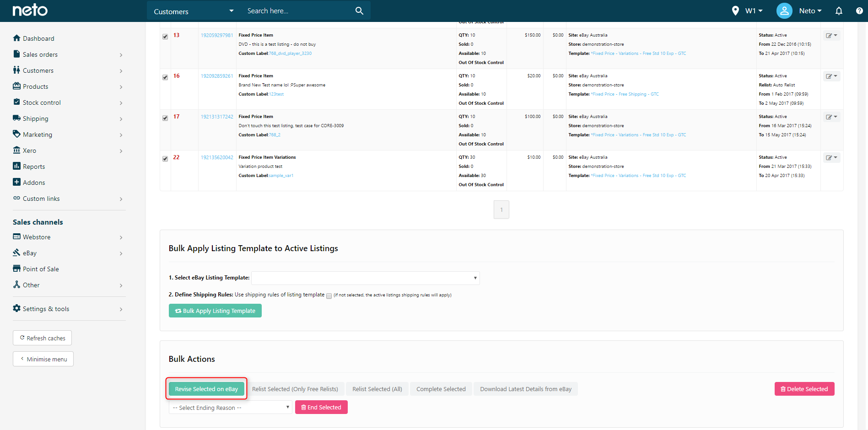The height and width of the screenshot is (430, 868).
Task: Uncheck the checkbox for listing 16
Action: pos(165,77)
